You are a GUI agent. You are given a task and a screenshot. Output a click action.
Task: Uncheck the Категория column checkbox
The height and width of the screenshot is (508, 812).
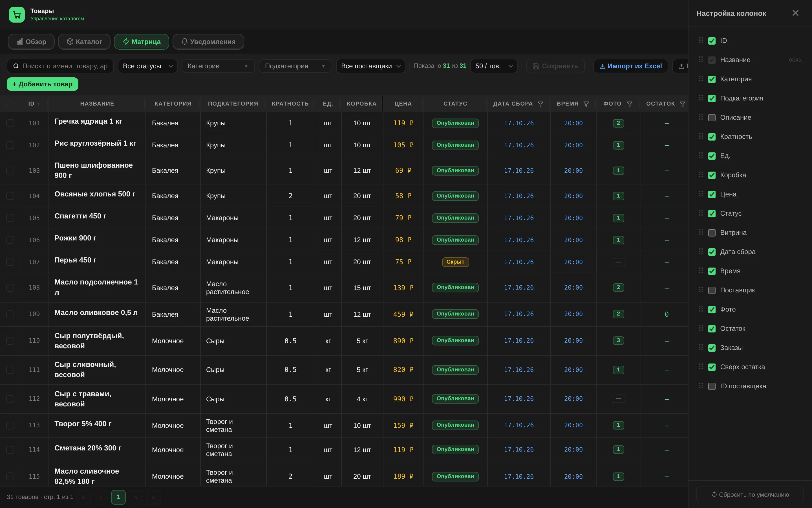[712, 79]
